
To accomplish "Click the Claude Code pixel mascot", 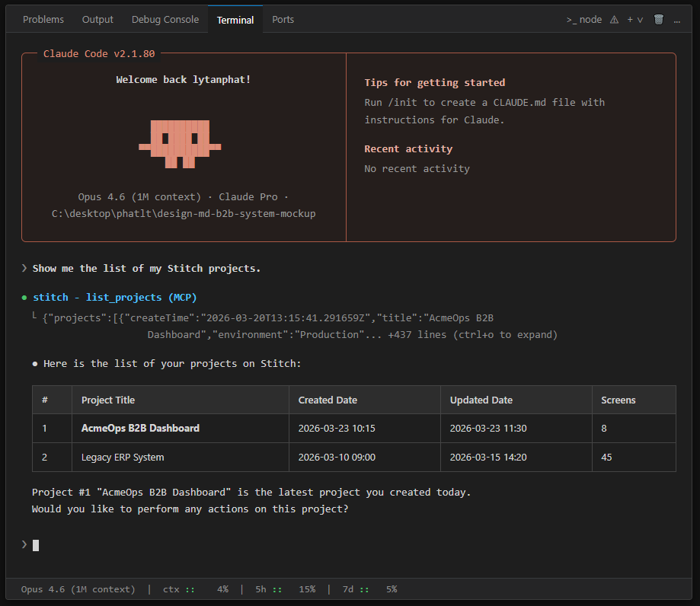I will coord(180,144).
